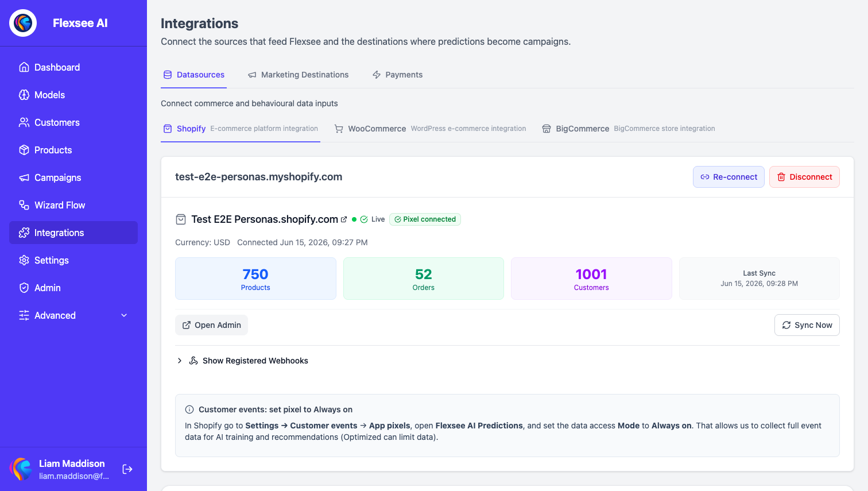Click the Wizard Flow icon
The height and width of the screenshot is (491, 868).
24,205
